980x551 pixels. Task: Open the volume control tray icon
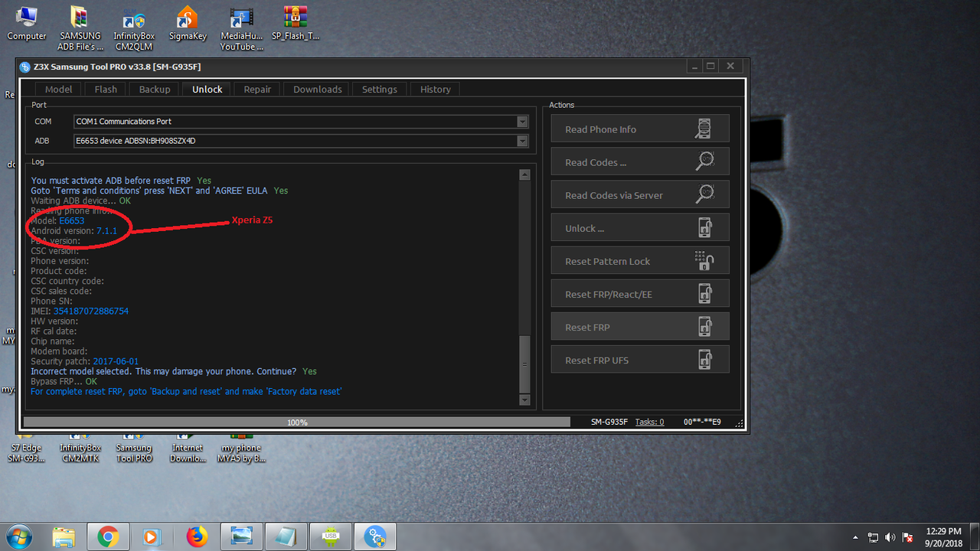tap(890, 537)
